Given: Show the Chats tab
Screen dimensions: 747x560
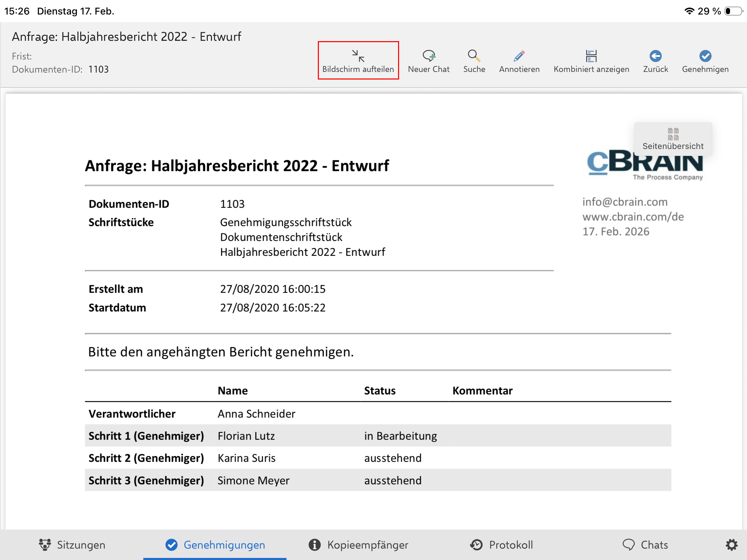Looking at the screenshot, I should [x=645, y=545].
